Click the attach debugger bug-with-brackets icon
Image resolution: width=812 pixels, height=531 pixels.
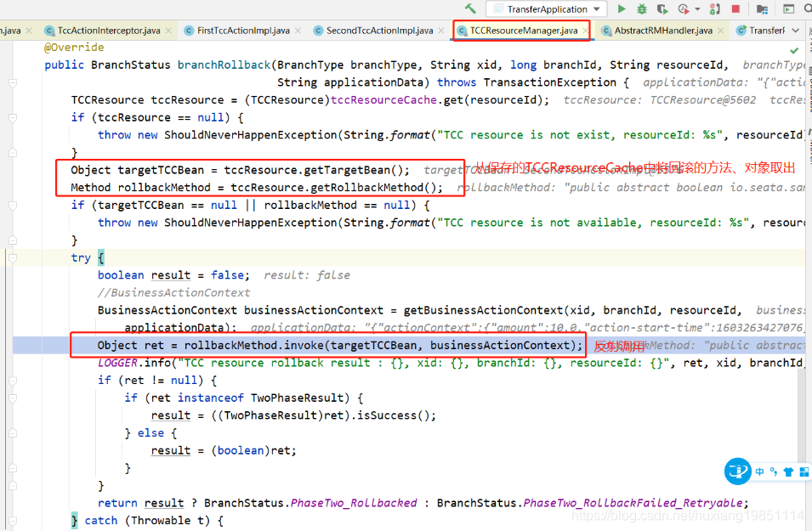pyautogui.click(x=714, y=8)
